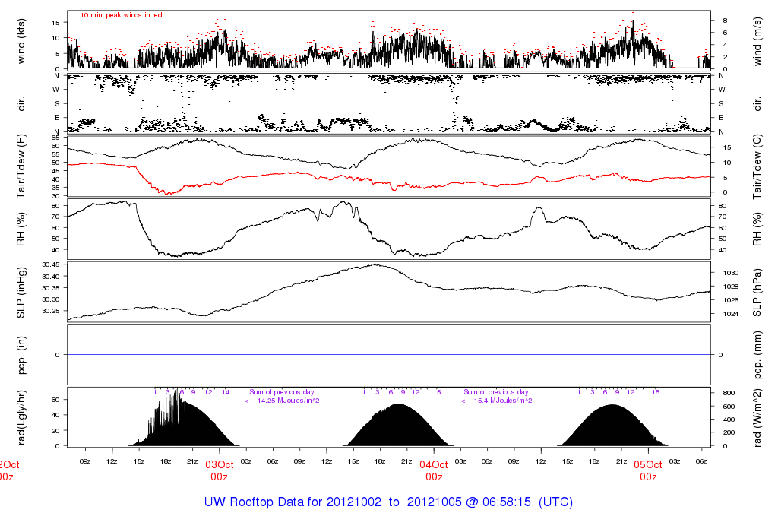Screen dimensions: 778x532
Task: Click the '04Oct 00z' date marker
Action: tap(434, 470)
